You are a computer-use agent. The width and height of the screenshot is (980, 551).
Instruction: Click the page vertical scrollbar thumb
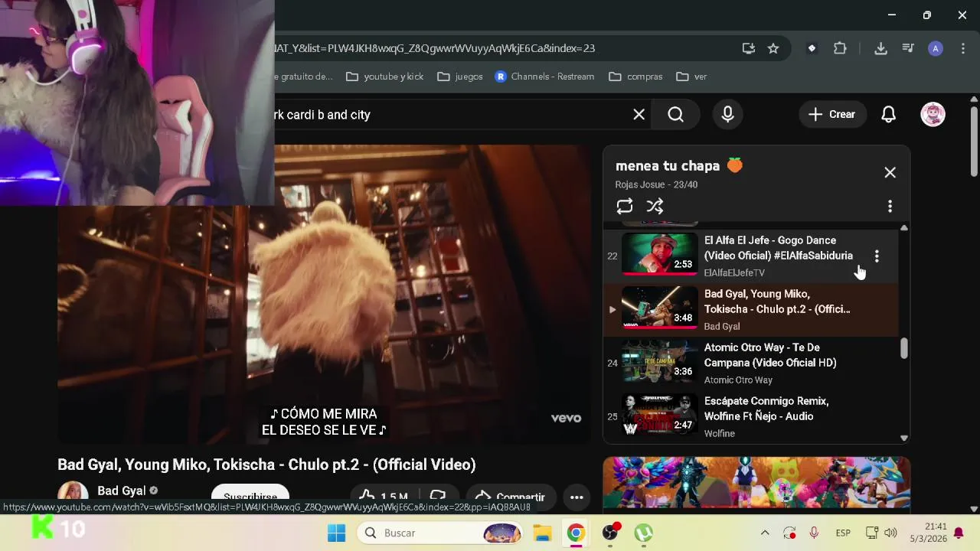point(973,142)
